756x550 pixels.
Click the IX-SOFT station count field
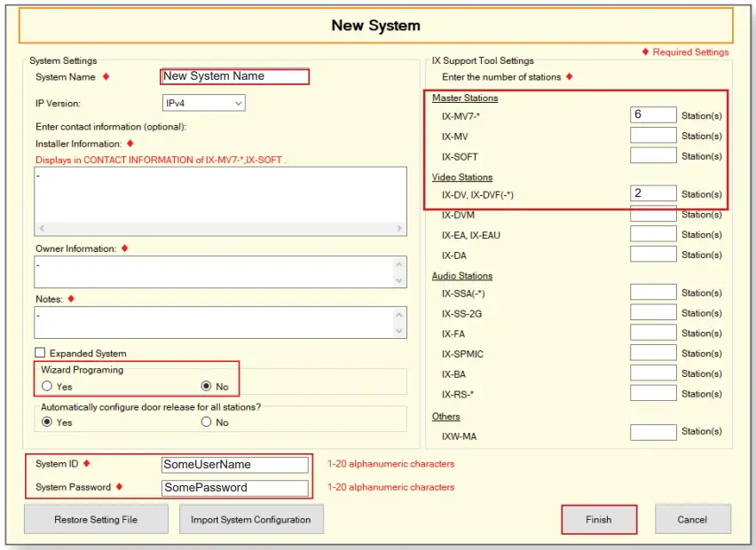point(653,156)
